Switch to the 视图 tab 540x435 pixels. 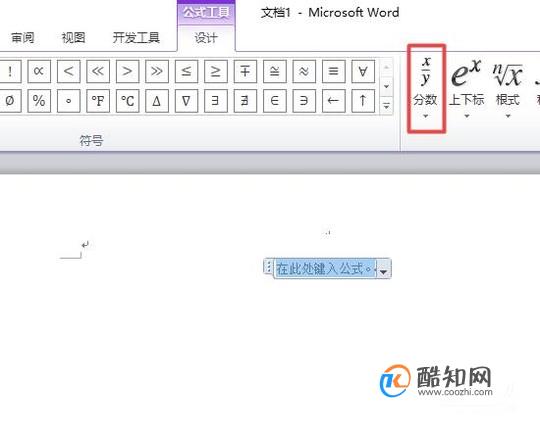(x=73, y=38)
